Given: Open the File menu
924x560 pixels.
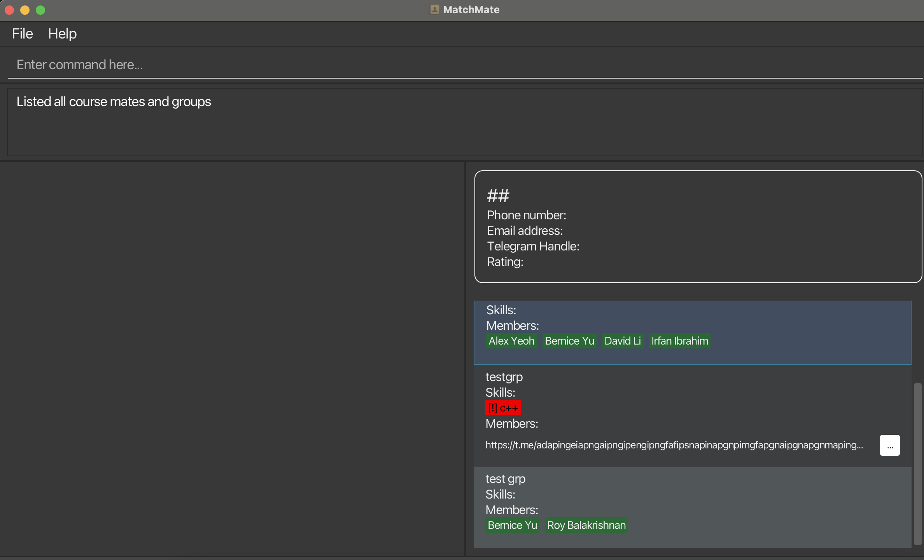Looking at the screenshot, I should tap(22, 34).
